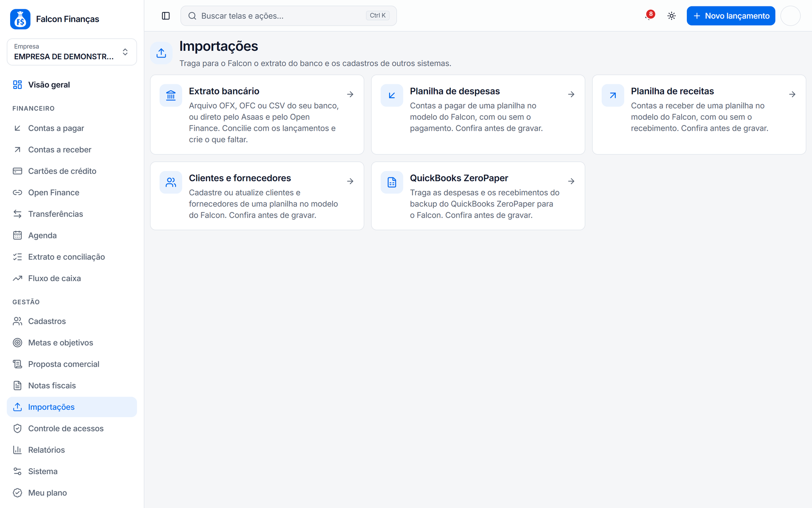
Task: Click the Fluxo de caixa trend icon
Action: (x=17, y=278)
